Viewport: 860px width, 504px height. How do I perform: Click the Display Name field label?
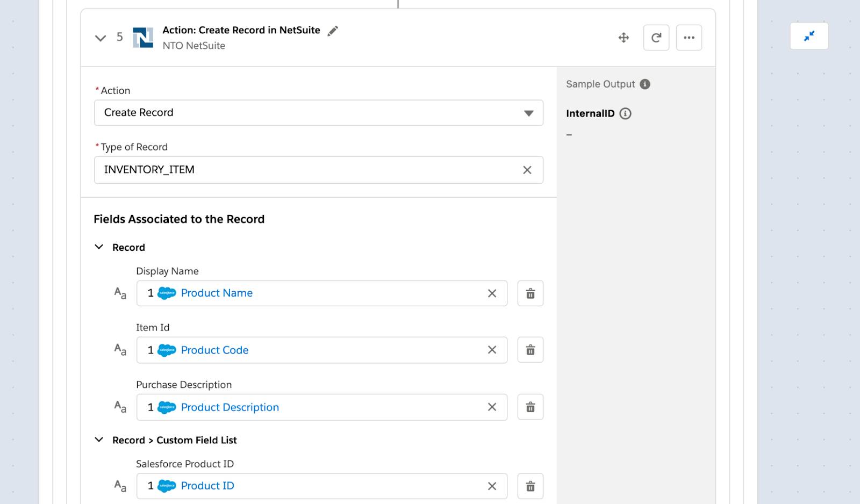coord(167,271)
